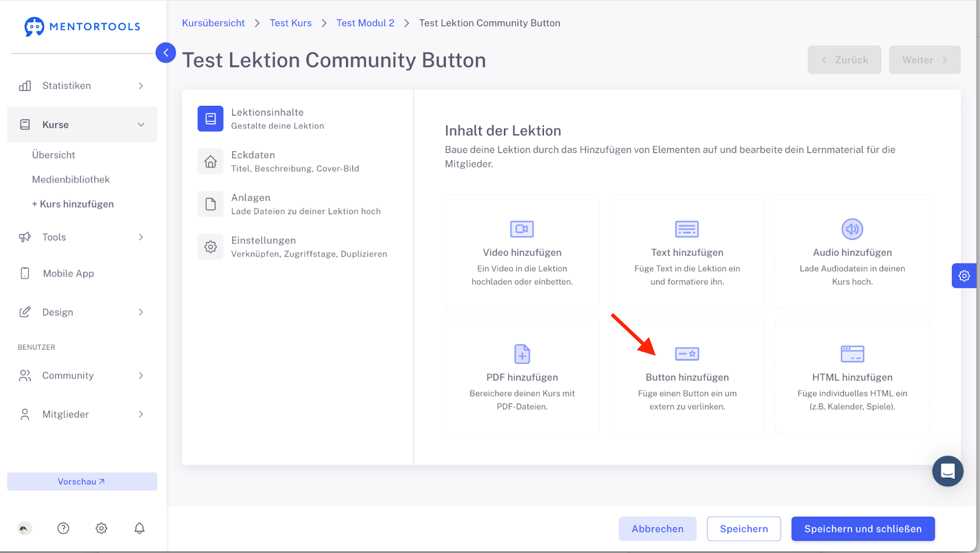Choose Text hinzufügen label
Screen dimensions: 980x553
coord(687,252)
